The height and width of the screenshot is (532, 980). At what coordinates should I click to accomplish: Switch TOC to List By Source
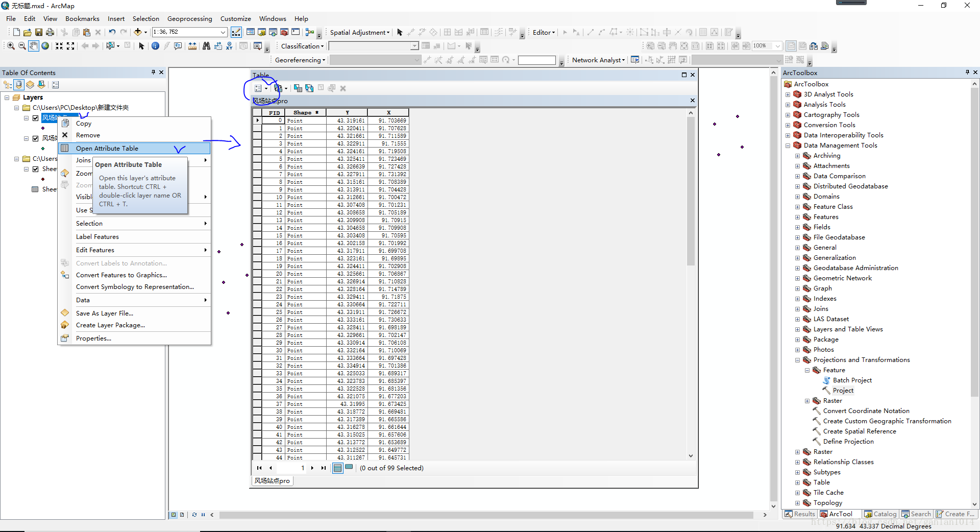coord(19,85)
